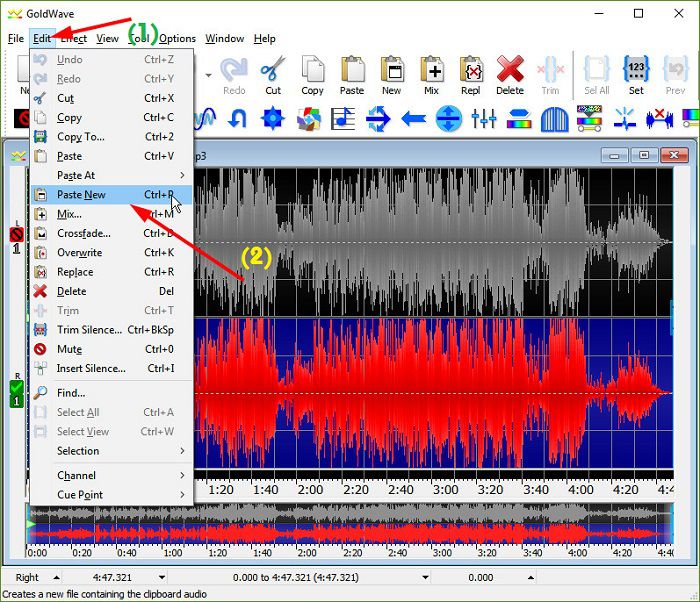Click the music note sheet effect icon
This screenshot has width=700, height=602.
[343, 119]
